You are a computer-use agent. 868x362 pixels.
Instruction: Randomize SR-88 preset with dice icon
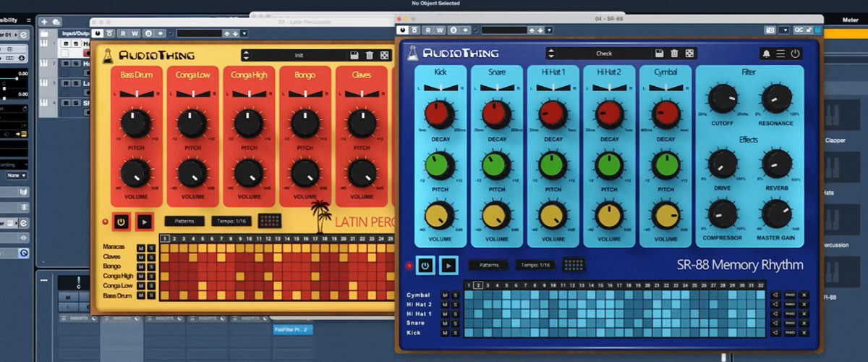tap(690, 53)
